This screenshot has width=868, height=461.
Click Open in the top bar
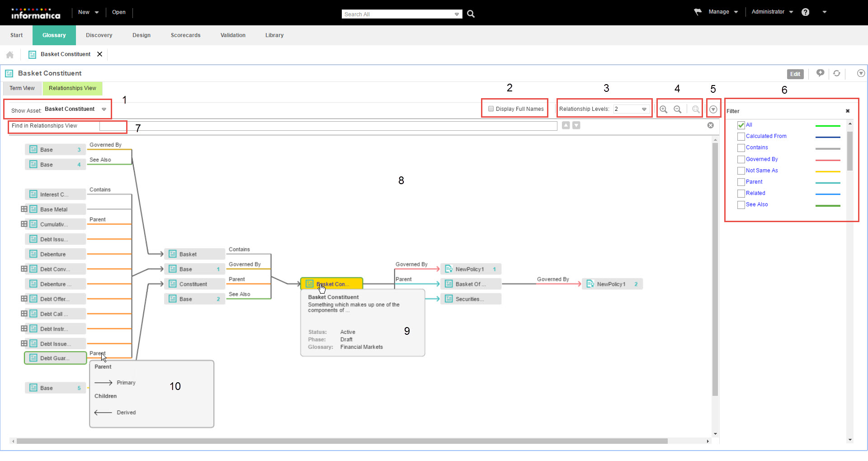119,12
